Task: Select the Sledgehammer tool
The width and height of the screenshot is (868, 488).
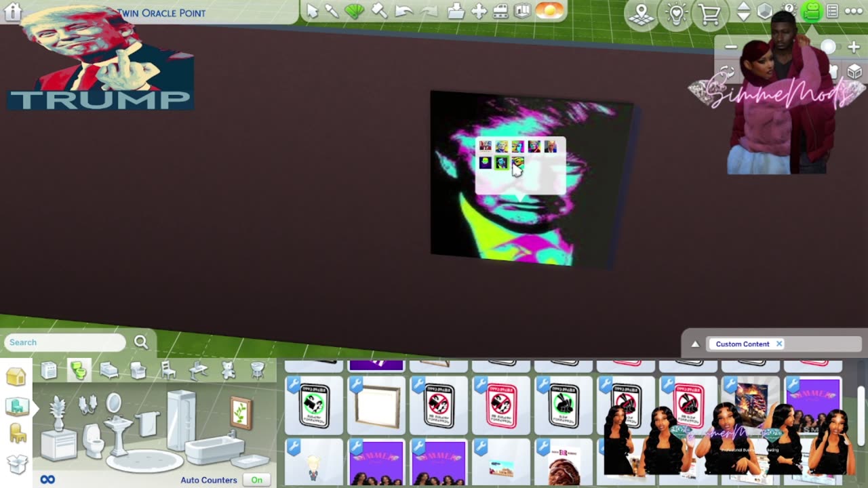Action: click(378, 11)
